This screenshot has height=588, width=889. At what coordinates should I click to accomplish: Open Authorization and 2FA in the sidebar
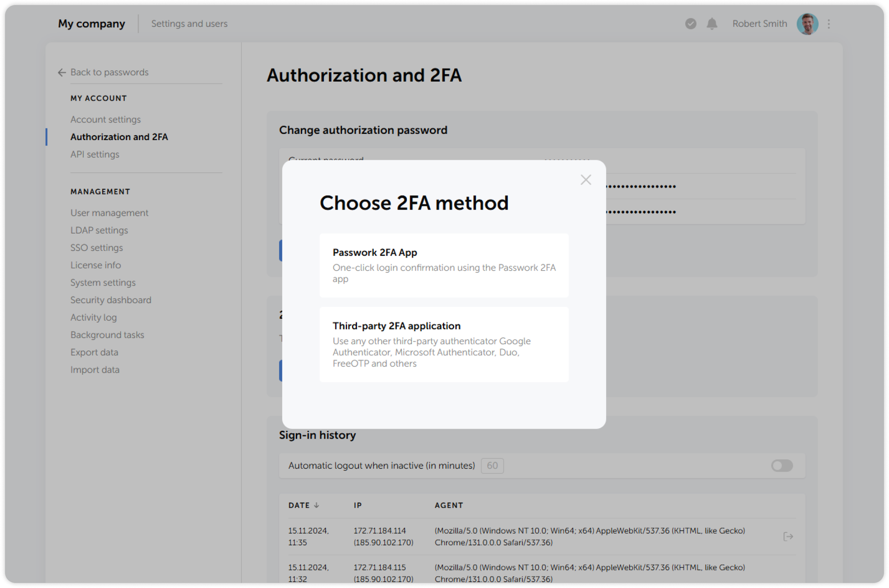[x=119, y=137]
